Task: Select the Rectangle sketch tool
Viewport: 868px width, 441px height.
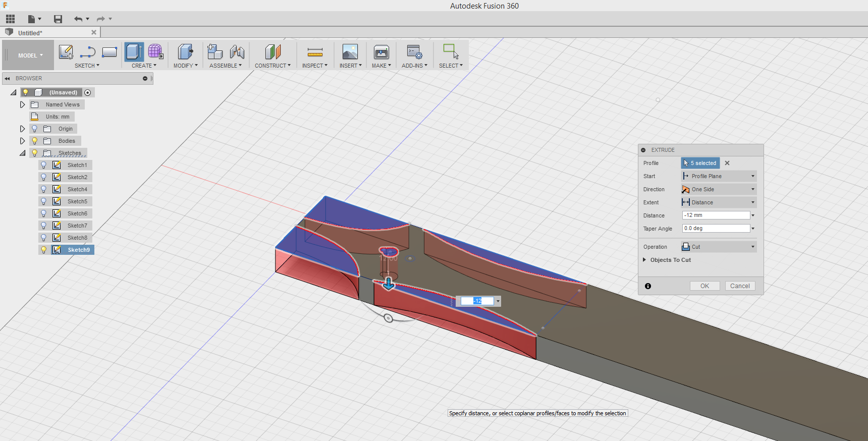Action: pos(110,52)
